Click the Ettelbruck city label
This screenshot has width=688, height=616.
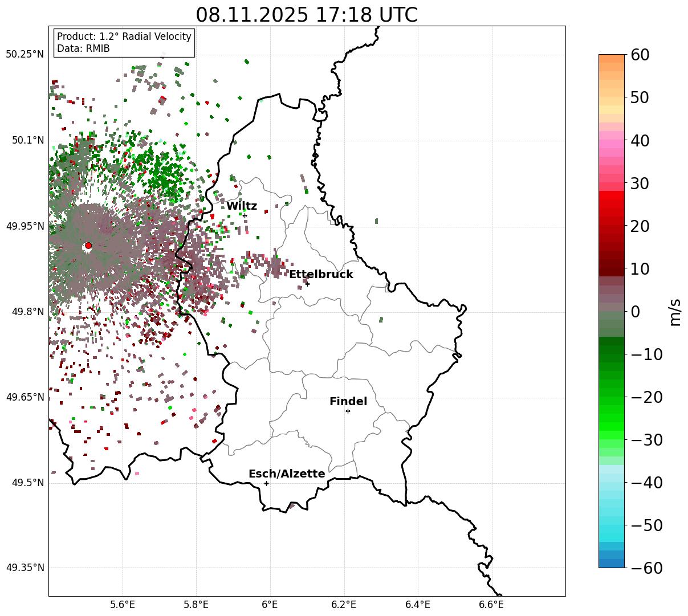click(x=321, y=275)
